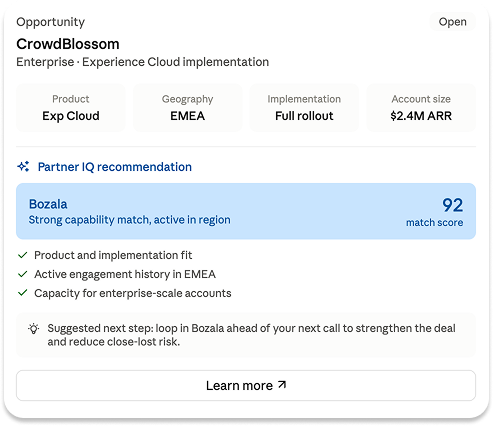Click Enterprise Experience Cloud implementation subtitle
Screen dimensions: 493x426
pyautogui.click(x=143, y=62)
